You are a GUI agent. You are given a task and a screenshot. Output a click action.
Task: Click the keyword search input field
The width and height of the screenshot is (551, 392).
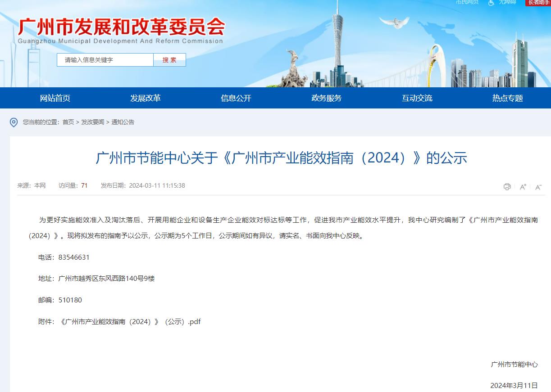[105, 60]
